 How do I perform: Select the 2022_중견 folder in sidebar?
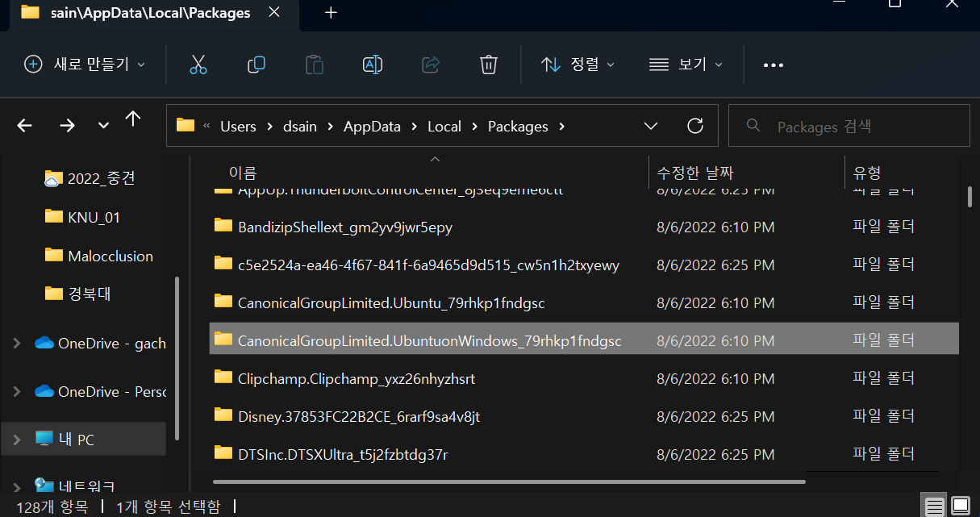point(101,178)
